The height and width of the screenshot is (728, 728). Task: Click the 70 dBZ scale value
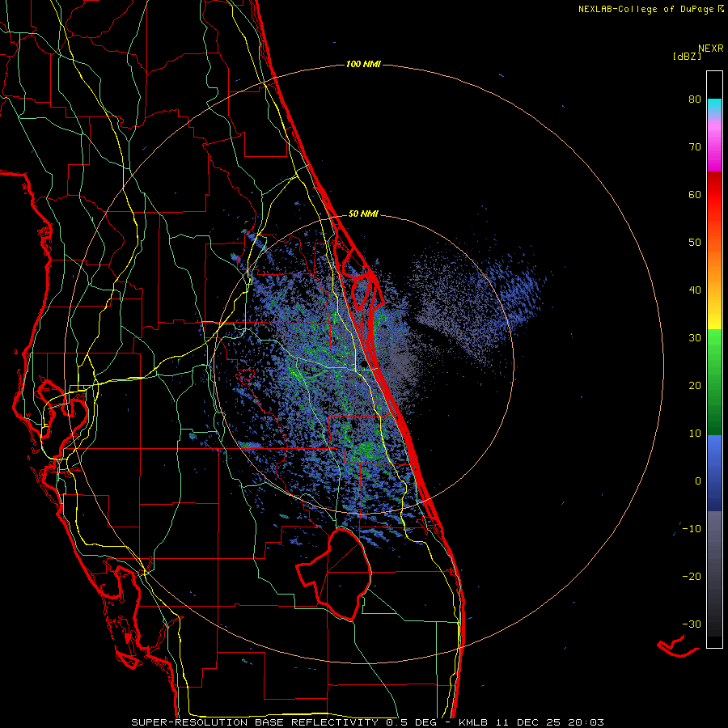695,147
